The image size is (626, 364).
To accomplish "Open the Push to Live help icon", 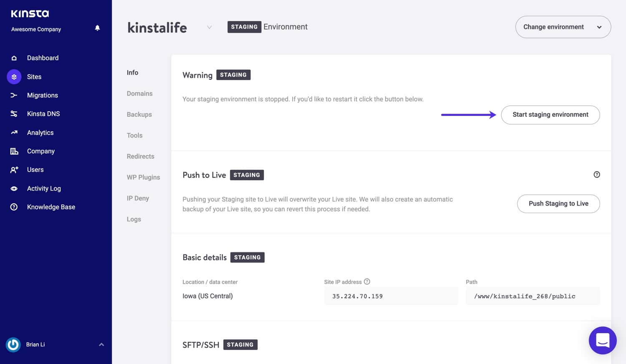I will click(597, 175).
